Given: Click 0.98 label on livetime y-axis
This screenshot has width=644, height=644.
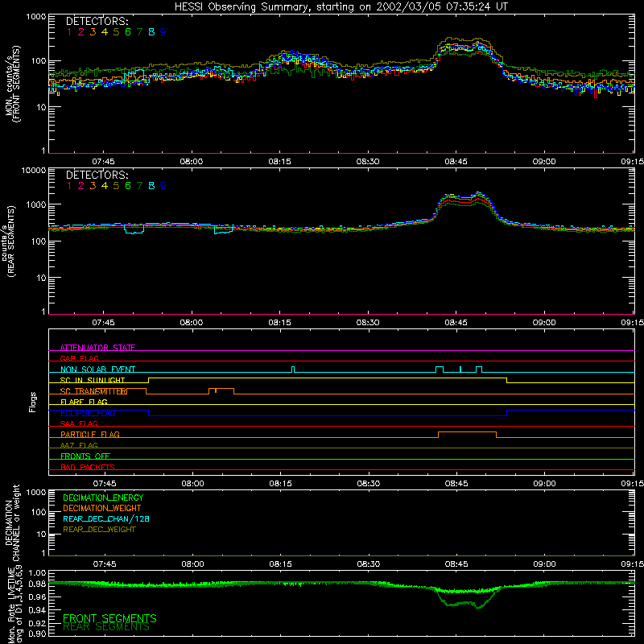Looking at the screenshot, I should 38,584.
